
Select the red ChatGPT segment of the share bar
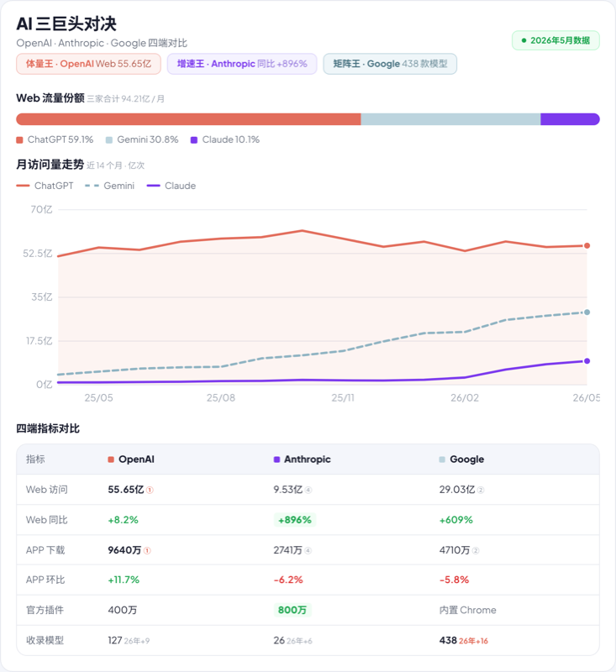(x=188, y=119)
